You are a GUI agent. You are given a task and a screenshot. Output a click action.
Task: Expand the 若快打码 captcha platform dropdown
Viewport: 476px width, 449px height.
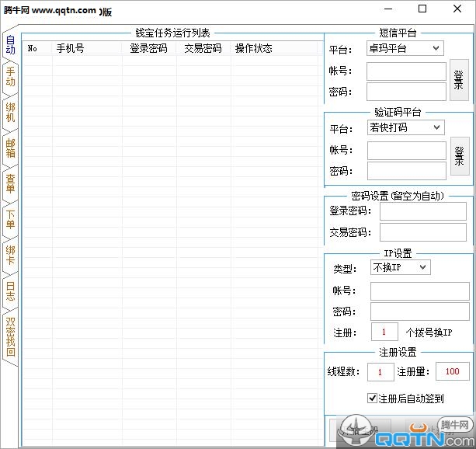tap(405, 127)
